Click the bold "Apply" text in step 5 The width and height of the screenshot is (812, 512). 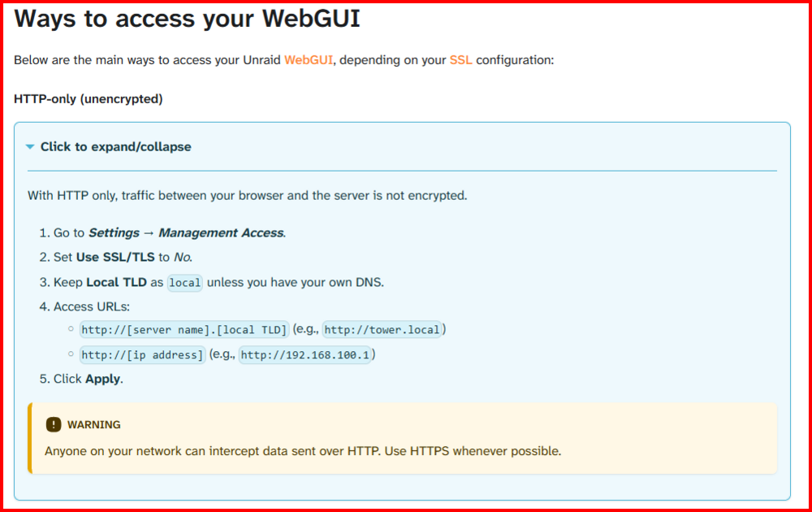tap(103, 379)
